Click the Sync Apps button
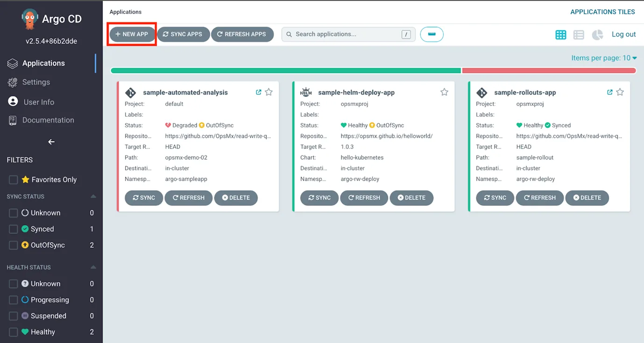The width and height of the screenshot is (644, 343). point(183,34)
